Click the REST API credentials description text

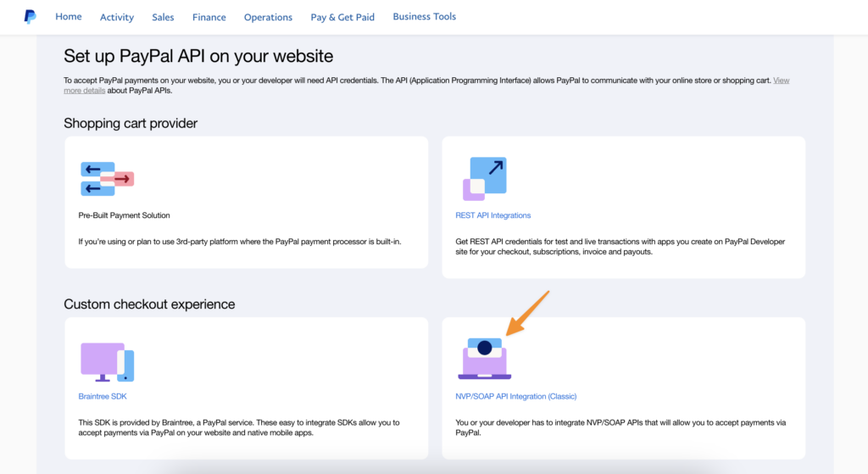[620, 247]
